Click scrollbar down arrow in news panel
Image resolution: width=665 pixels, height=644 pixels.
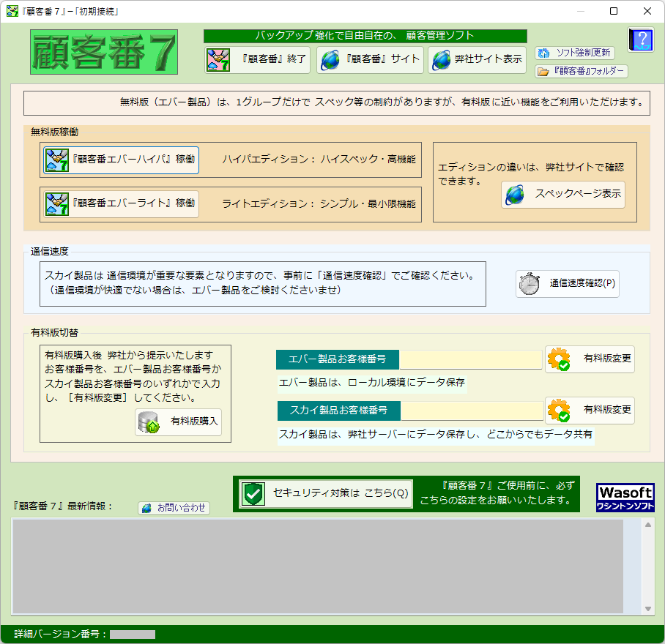[x=648, y=609]
